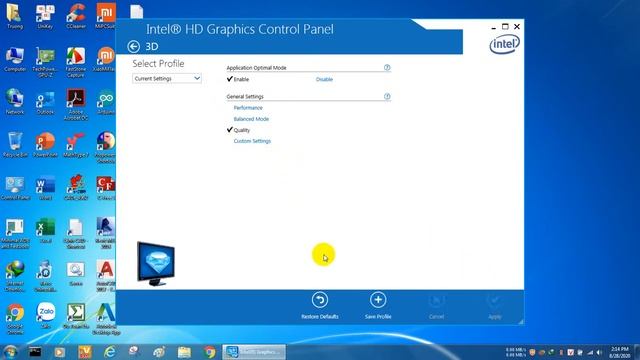Open Word desktop shortcut
The width and height of the screenshot is (640, 360).
click(45, 188)
